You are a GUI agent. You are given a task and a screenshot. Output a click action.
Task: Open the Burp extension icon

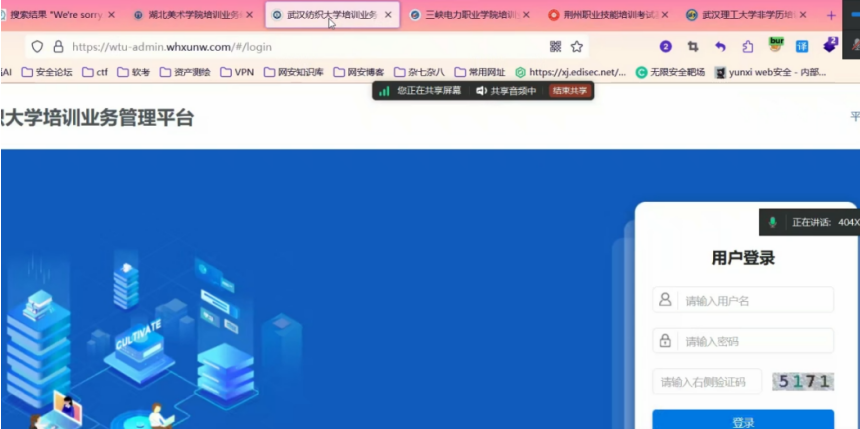[x=776, y=46]
